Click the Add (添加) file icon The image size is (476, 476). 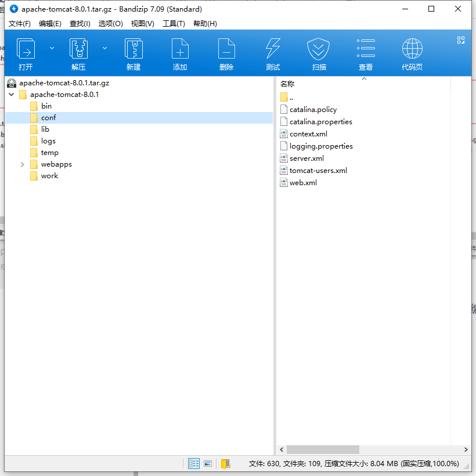point(180,49)
